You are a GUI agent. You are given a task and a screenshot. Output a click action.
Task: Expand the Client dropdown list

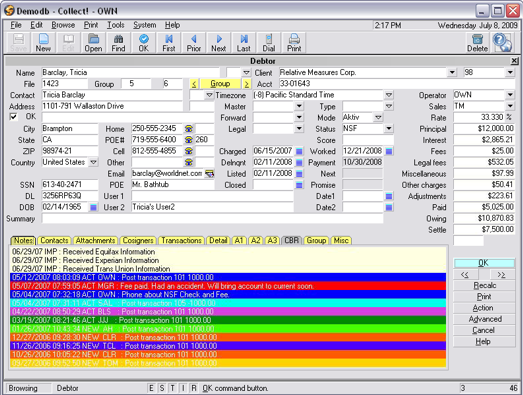[452, 72]
